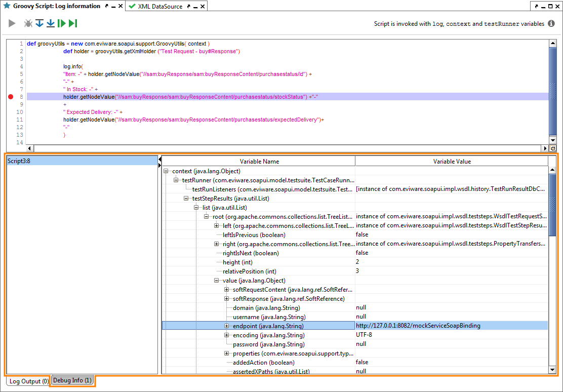Collapse the list (java.util.List) node
The width and height of the screenshot is (563, 392).
pyautogui.click(x=196, y=208)
